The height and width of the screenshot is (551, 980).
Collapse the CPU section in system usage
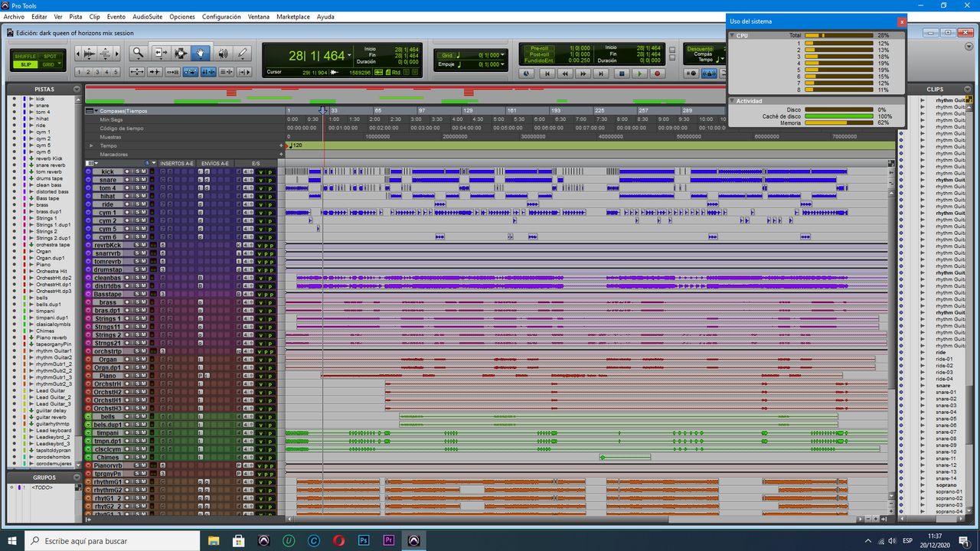tap(733, 35)
